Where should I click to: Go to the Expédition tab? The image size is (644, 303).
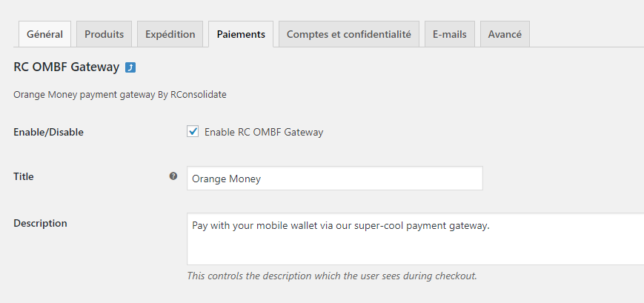point(170,34)
